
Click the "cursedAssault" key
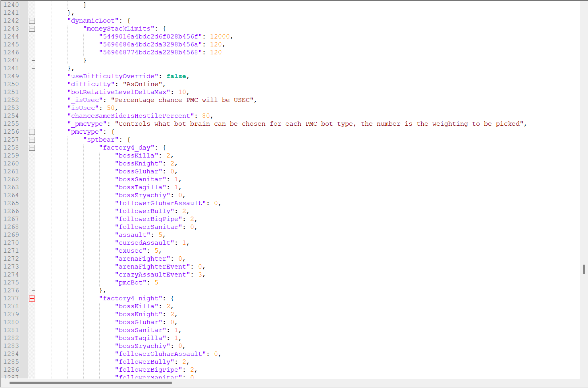(x=145, y=243)
